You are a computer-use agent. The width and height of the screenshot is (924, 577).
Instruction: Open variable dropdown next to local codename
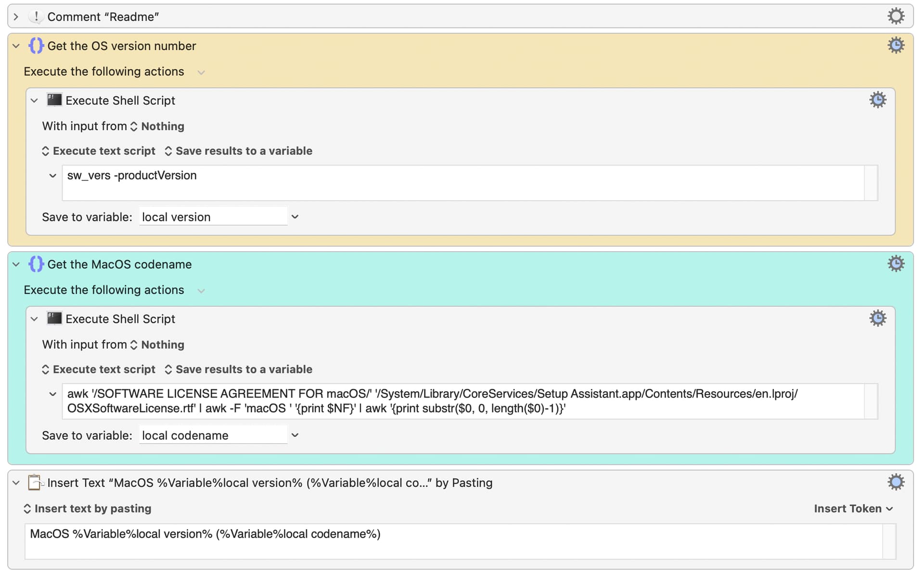coord(295,436)
